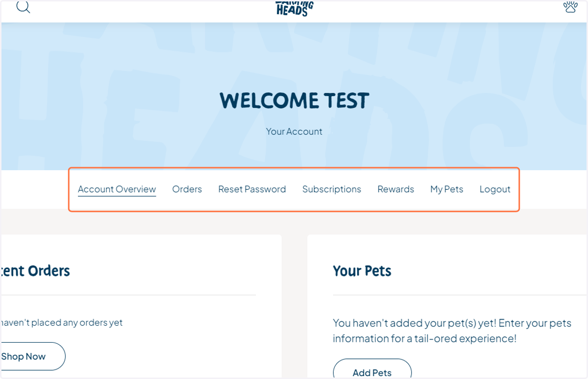588x379 pixels.
Task: Open the My Pets tab
Action: (x=447, y=189)
